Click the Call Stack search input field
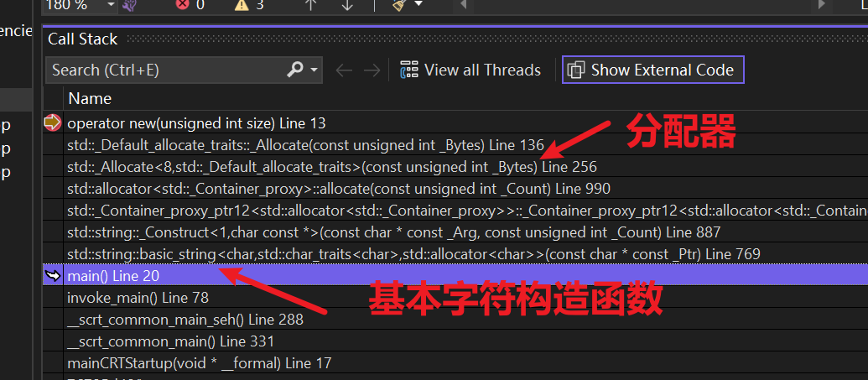868x380 pixels. pos(164,70)
